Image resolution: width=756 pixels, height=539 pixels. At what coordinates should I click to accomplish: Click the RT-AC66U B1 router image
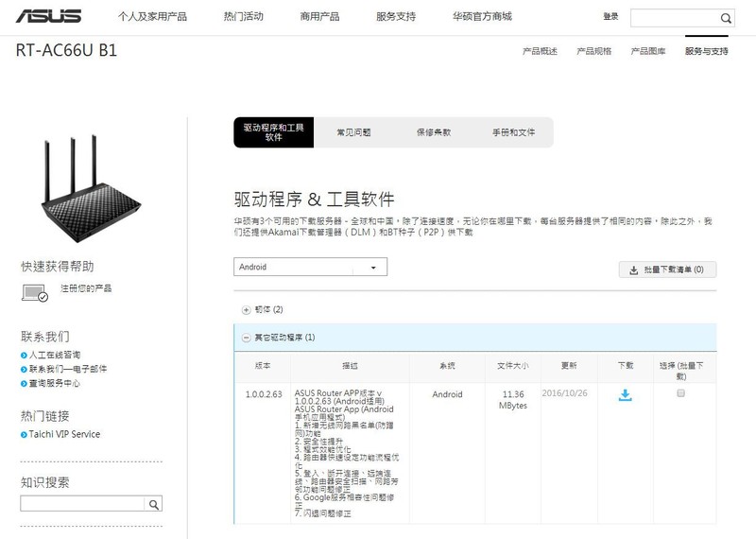pos(92,188)
